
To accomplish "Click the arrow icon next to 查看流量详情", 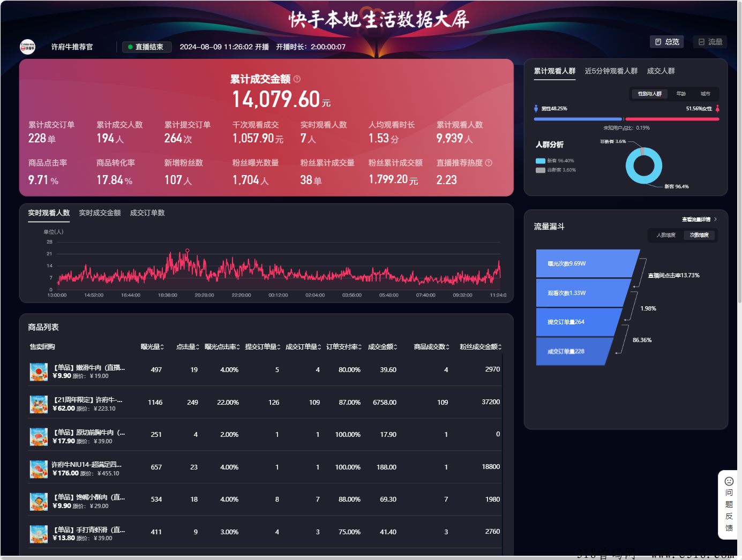I will pyautogui.click(x=715, y=219).
